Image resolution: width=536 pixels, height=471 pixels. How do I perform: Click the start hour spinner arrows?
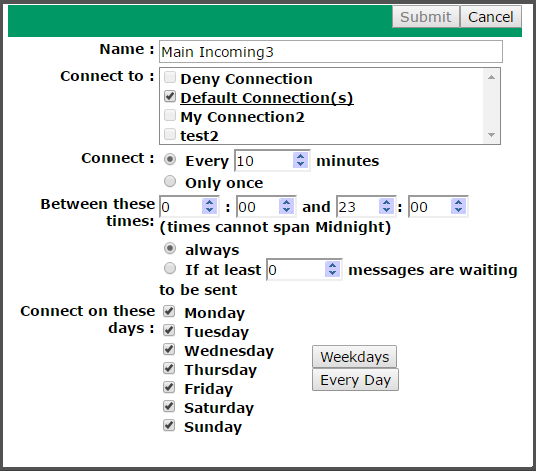[x=210, y=206]
